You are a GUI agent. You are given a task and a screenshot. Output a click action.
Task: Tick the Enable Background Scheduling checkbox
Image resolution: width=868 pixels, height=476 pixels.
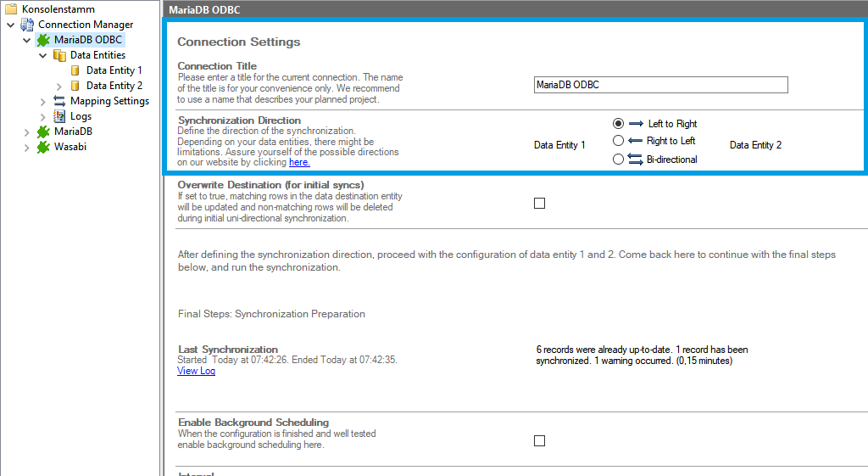point(539,440)
